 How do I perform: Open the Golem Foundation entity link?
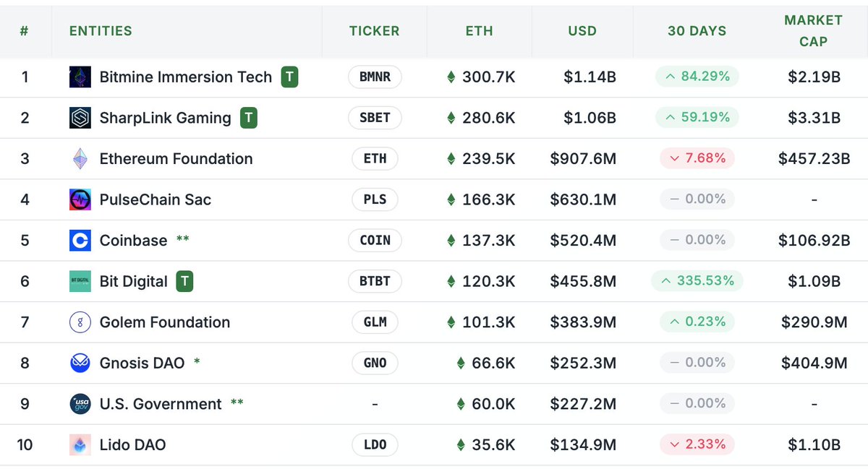(165, 322)
